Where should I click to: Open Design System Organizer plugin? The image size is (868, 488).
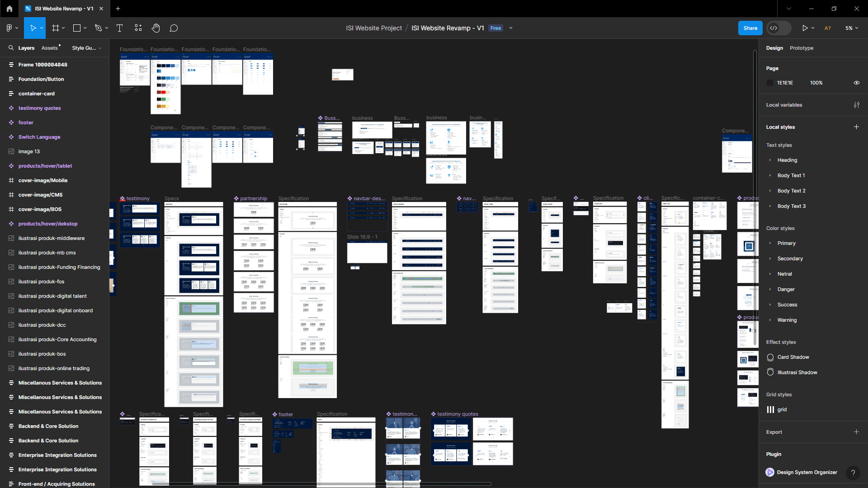click(807, 472)
